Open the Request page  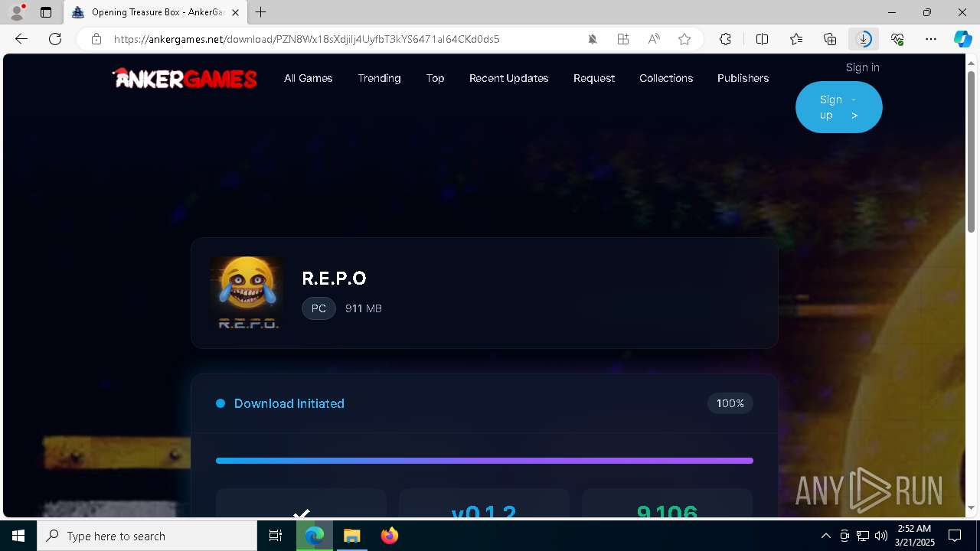594,78
